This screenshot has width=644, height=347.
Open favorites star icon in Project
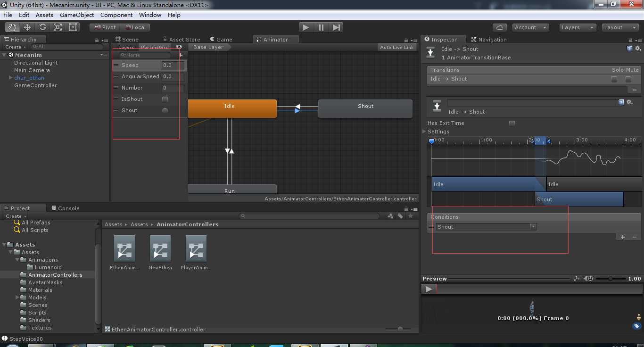411,216
